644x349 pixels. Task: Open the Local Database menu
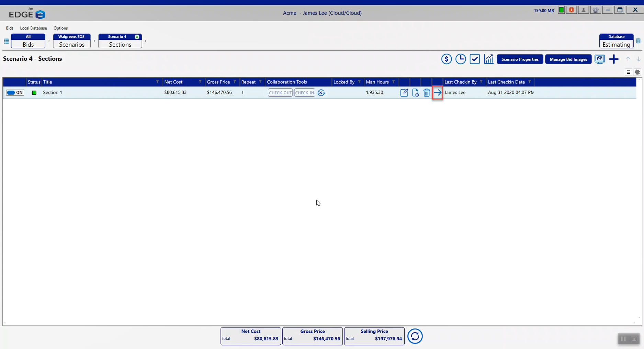33,28
